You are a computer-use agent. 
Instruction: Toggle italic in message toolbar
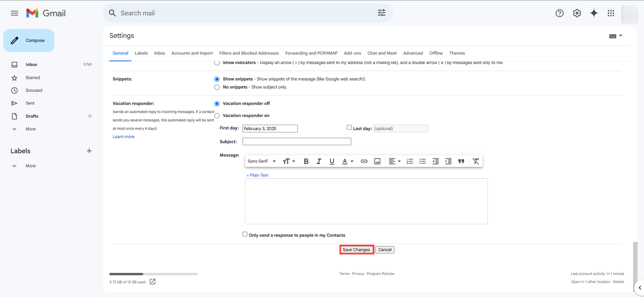319,161
